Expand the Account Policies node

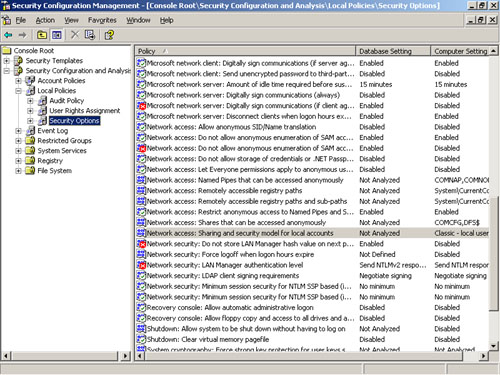[18, 81]
